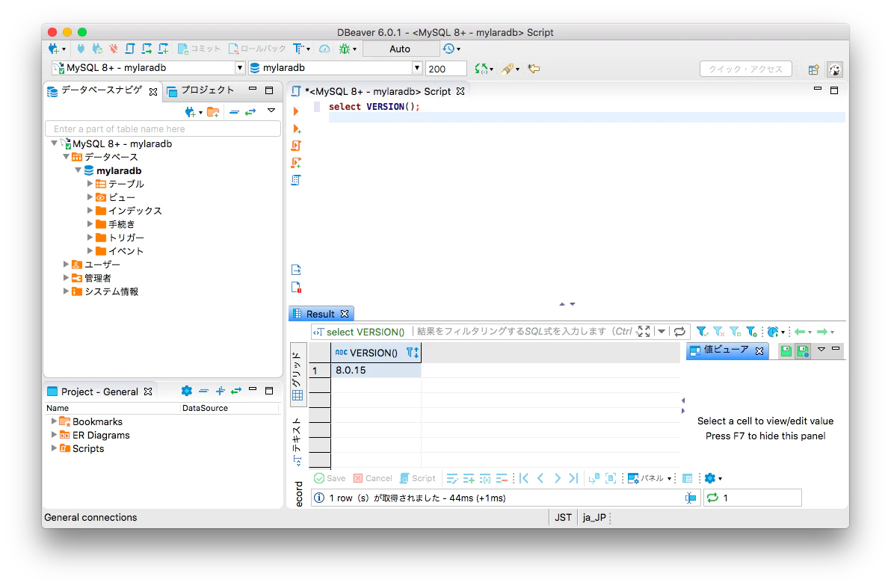The image size is (891, 588).
Task: Open the active connection combo MySQL 8+ - mylaradb
Action: [x=148, y=67]
